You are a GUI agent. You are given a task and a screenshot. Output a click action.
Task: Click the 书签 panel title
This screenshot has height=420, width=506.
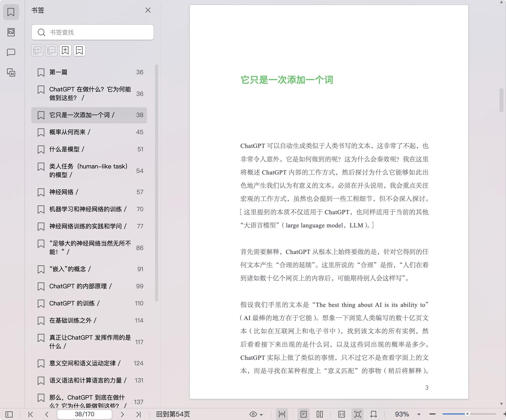[x=38, y=10]
